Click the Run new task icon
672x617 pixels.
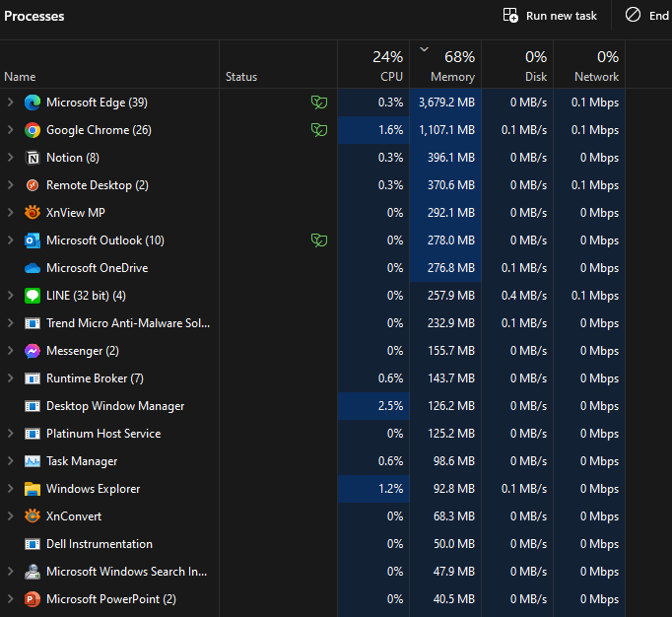tap(510, 16)
